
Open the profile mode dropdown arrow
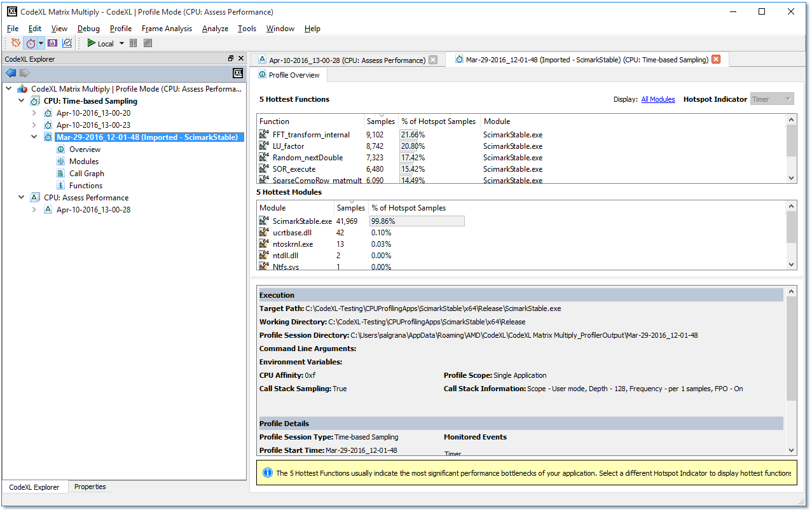(41, 43)
